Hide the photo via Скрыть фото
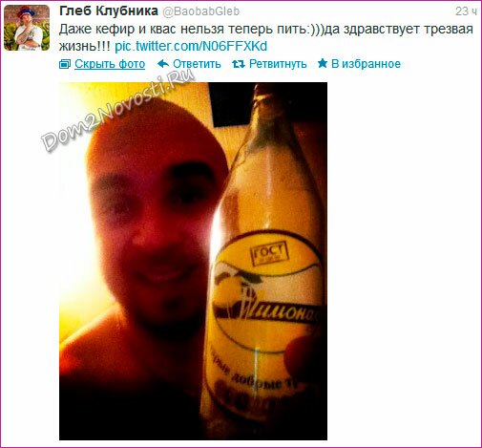Image resolution: width=482 pixels, height=448 pixels. point(110,64)
